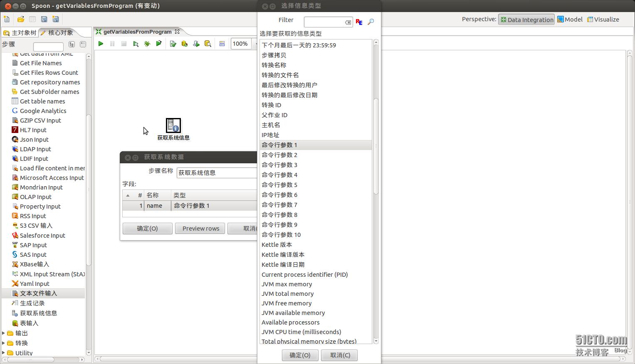Enable regular expression filter icon
635x364 pixels.
click(x=359, y=22)
